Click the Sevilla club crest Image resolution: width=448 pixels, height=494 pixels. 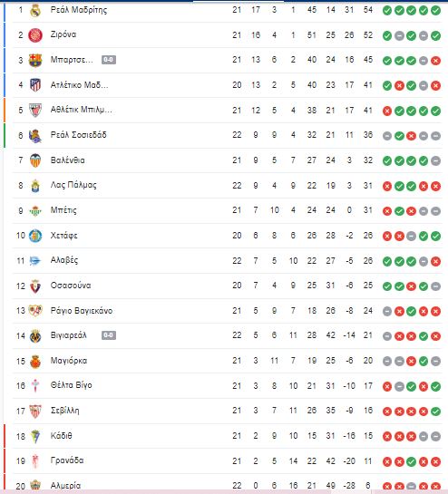[35, 411]
